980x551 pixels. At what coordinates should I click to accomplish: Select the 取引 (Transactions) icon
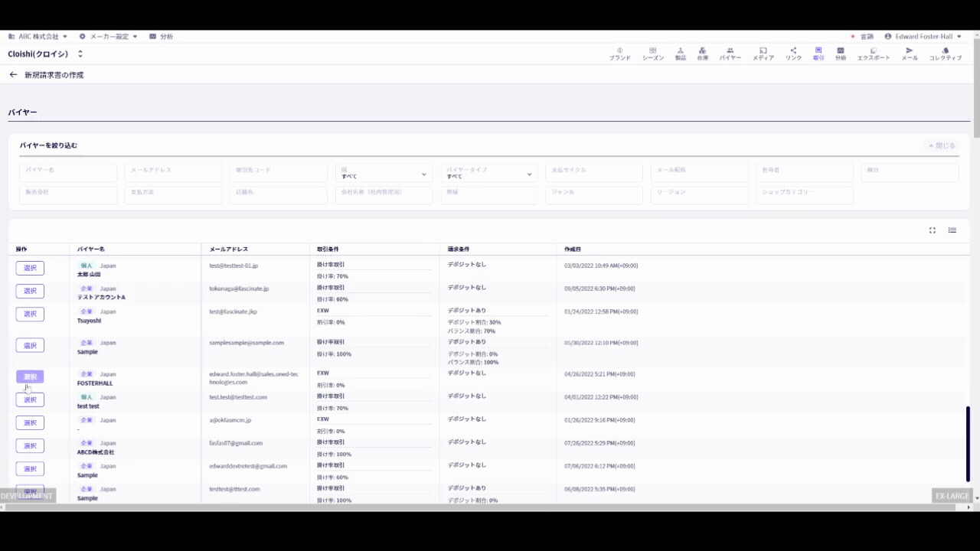[818, 54]
